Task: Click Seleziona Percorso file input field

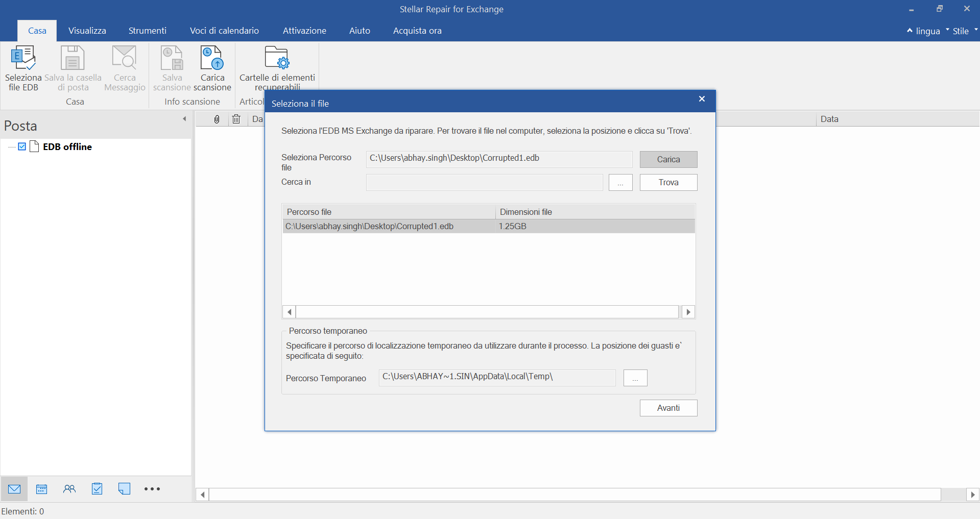Action: tap(499, 159)
